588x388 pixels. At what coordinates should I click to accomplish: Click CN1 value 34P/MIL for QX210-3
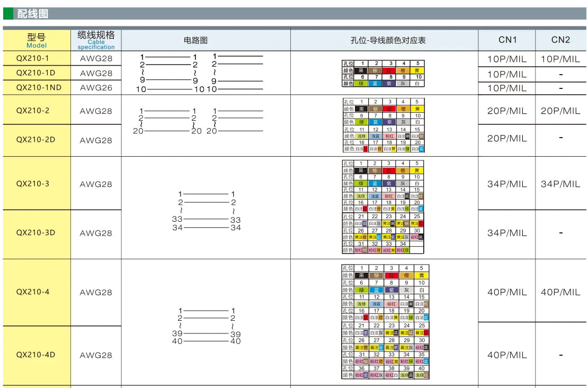pyautogui.click(x=507, y=184)
